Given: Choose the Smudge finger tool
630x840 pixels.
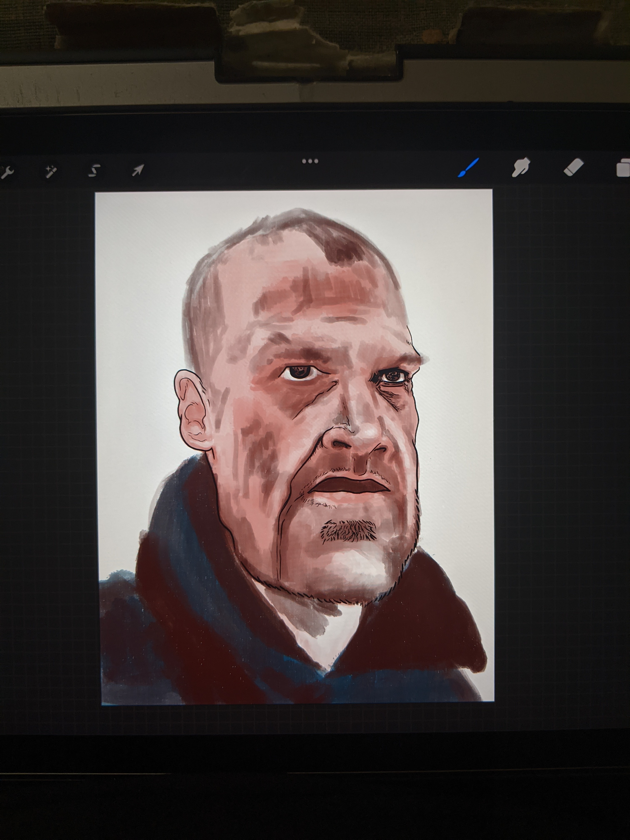Looking at the screenshot, I should [x=521, y=167].
